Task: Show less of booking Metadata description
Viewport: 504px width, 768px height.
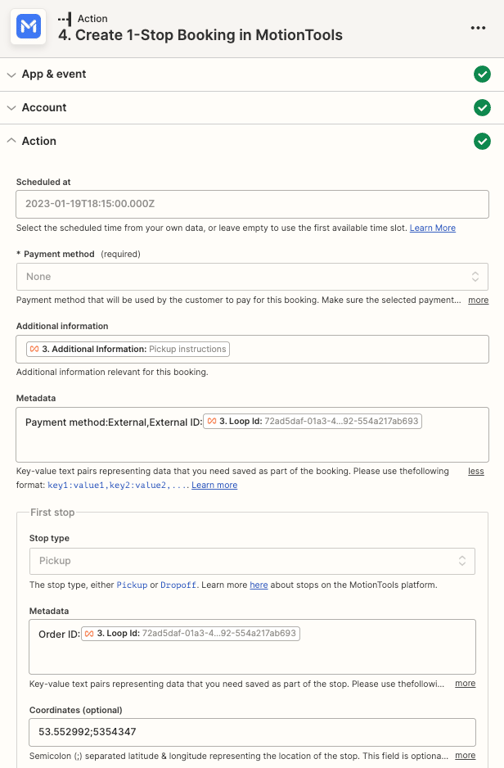Action: pos(476,471)
